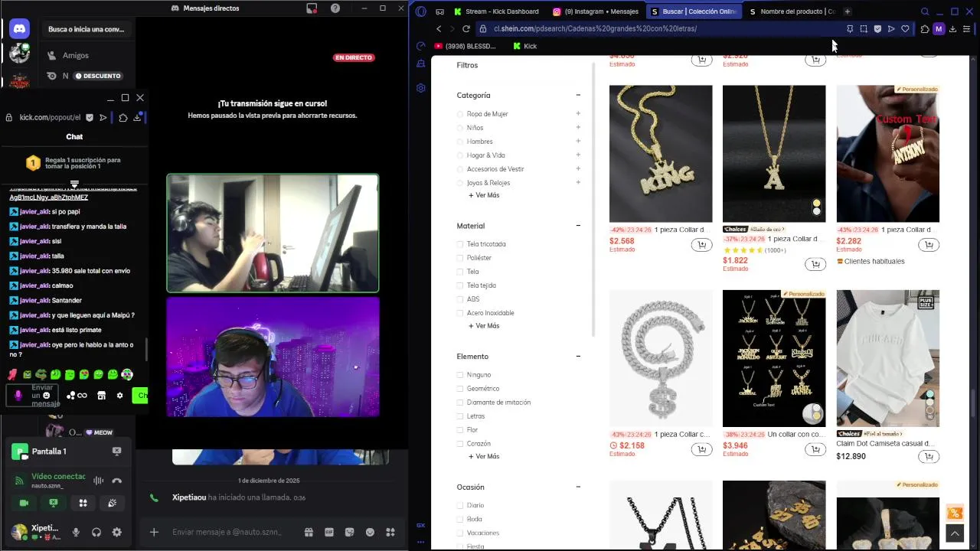Open noise suppression waveform icon in Discord
The image size is (980, 551).
pyautogui.click(x=98, y=481)
